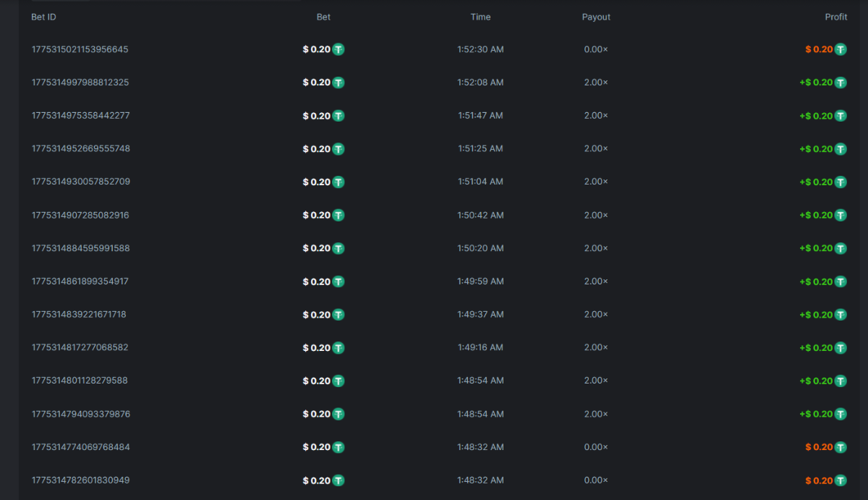Click Tether icon in 1:49:59 AM profit cell
The width and height of the screenshot is (868, 500).
click(841, 281)
